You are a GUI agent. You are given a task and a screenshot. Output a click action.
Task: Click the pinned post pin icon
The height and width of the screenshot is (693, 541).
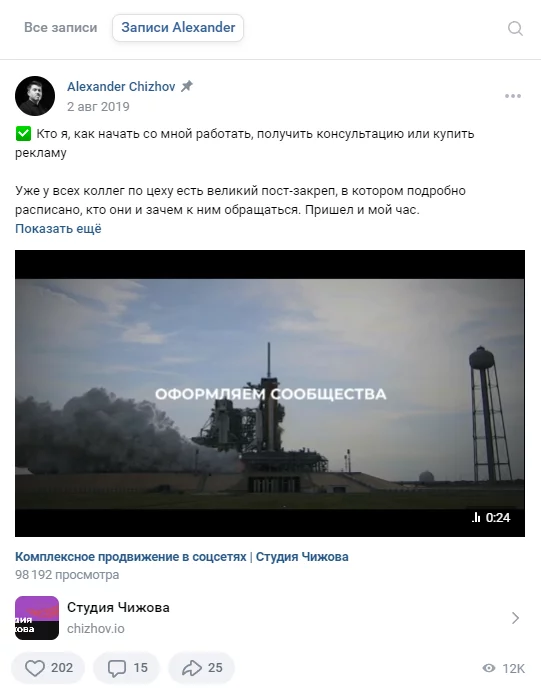(x=187, y=86)
